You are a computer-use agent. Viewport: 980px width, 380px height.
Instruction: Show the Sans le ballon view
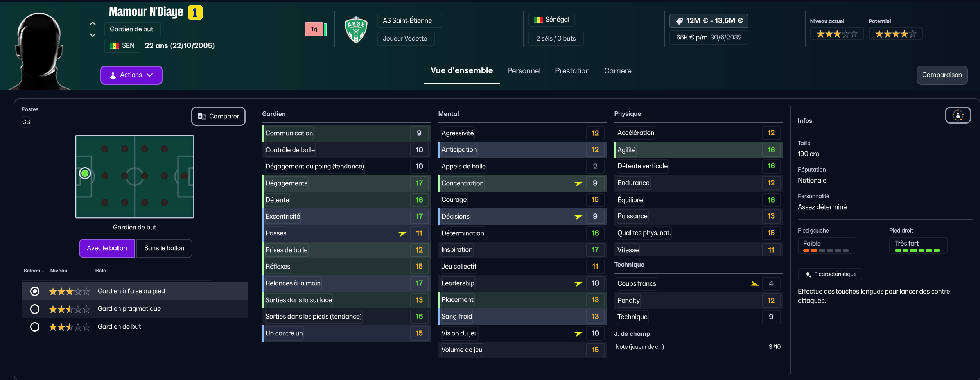(164, 248)
